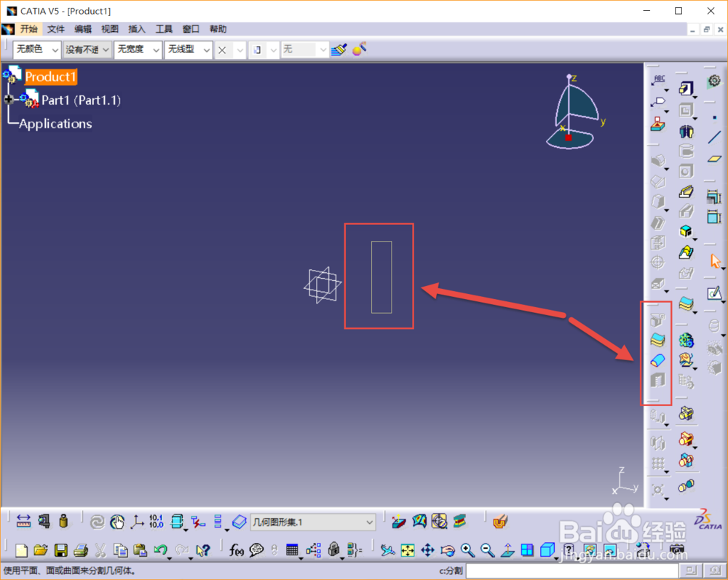Click the Line creation tool

point(715,138)
